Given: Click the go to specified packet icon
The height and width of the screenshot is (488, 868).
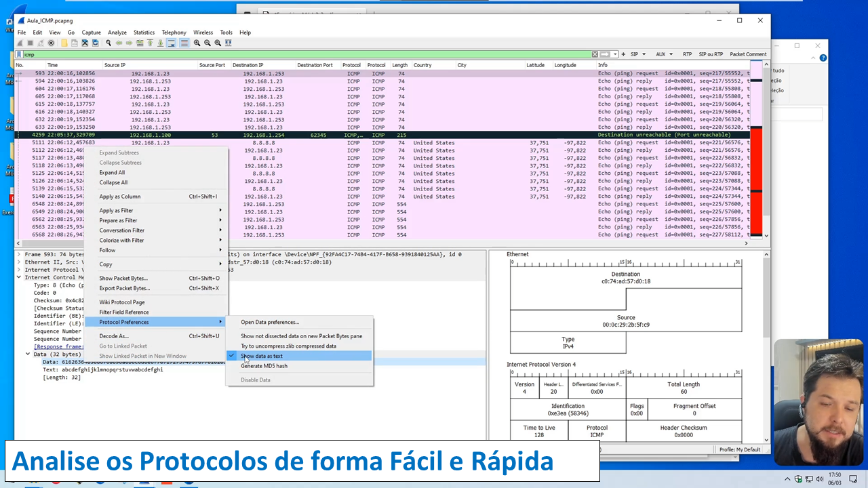Looking at the screenshot, I should (140, 43).
